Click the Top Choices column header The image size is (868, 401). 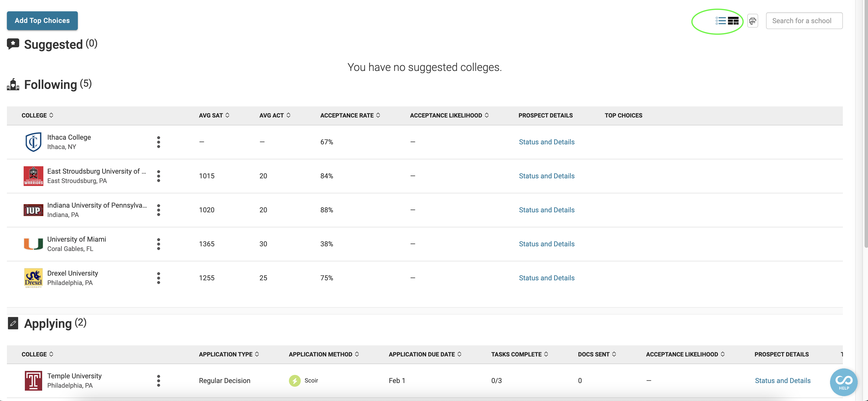pos(623,116)
